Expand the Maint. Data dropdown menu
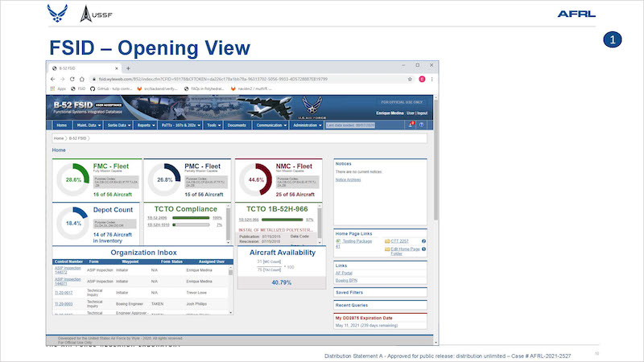Screen dimensions: 644x362 pyautogui.click(x=89, y=125)
